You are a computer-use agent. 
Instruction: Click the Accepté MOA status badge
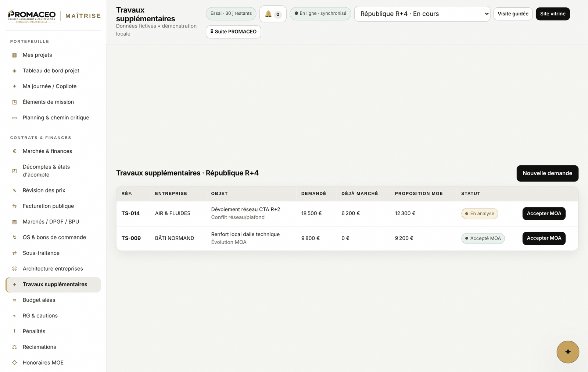[x=483, y=238]
